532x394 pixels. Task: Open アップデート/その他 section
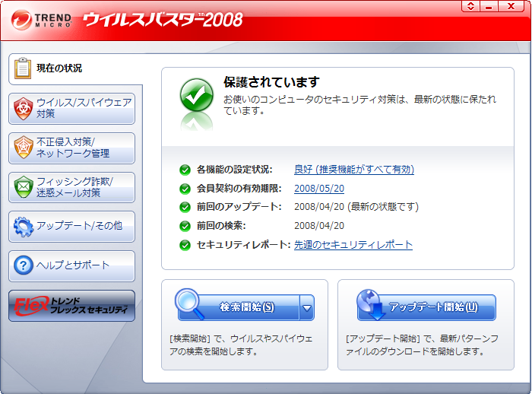click(71, 227)
